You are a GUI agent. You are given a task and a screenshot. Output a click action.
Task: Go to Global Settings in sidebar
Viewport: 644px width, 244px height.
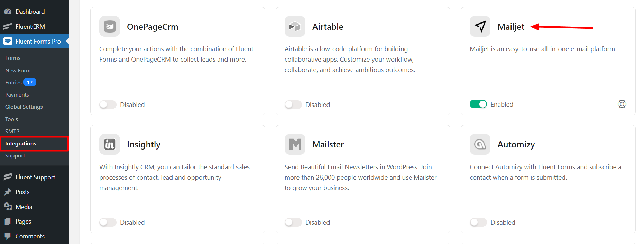pyautogui.click(x=24, y=107)
